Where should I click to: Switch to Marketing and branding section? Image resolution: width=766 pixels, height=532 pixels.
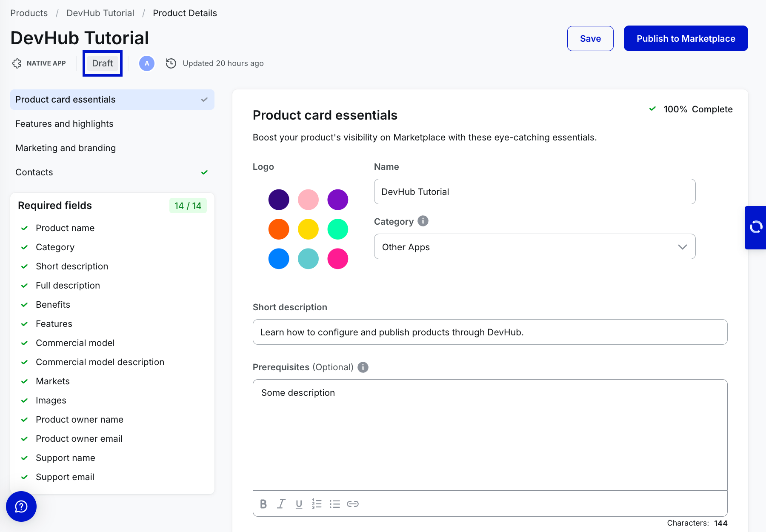click(x=66, y=148)
